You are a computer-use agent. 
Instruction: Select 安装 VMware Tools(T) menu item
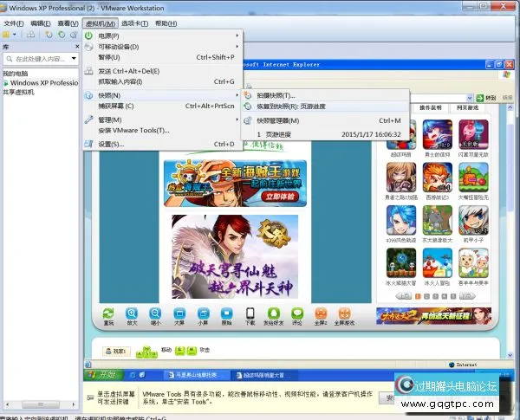tap(163, 130)
